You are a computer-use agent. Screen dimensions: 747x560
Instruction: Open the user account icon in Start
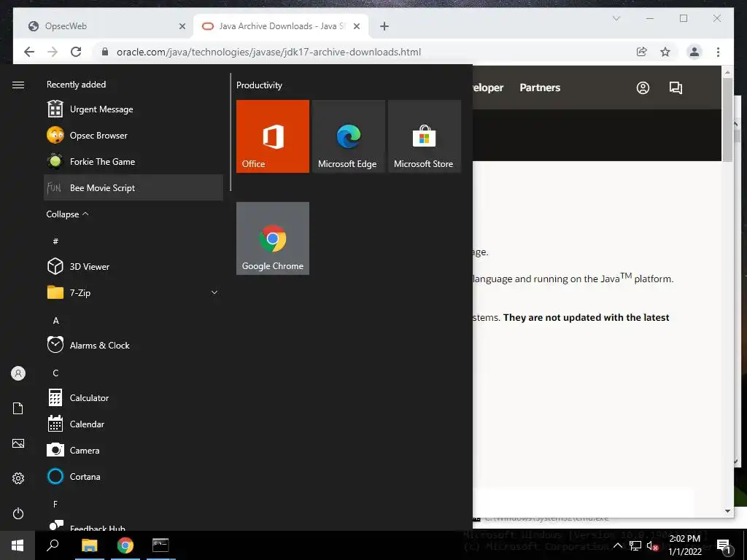(18, 373)
